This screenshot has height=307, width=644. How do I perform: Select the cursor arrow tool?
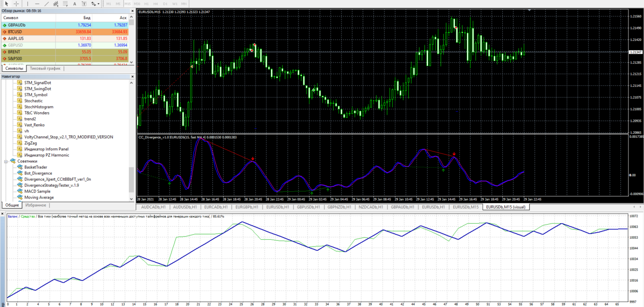click(x=6, y=3)
